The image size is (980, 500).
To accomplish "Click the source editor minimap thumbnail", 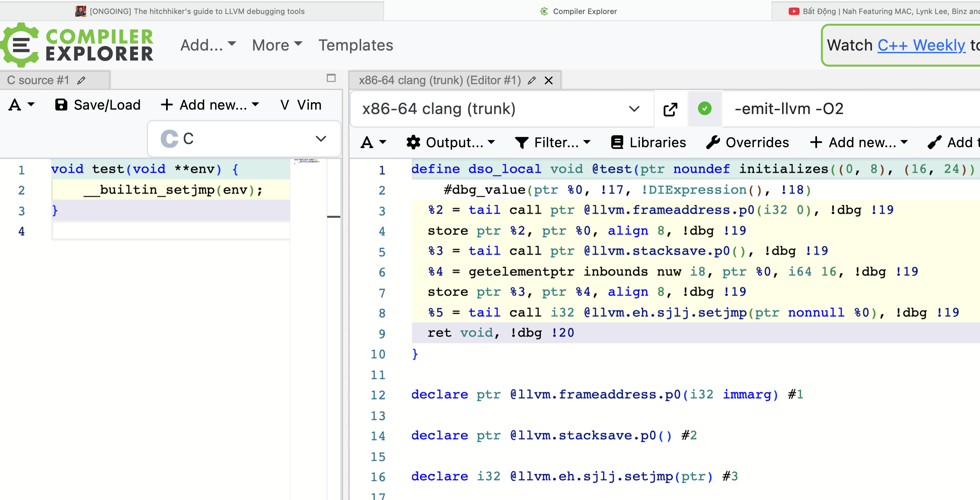I will pyautogui.click(x=308, y=161).
